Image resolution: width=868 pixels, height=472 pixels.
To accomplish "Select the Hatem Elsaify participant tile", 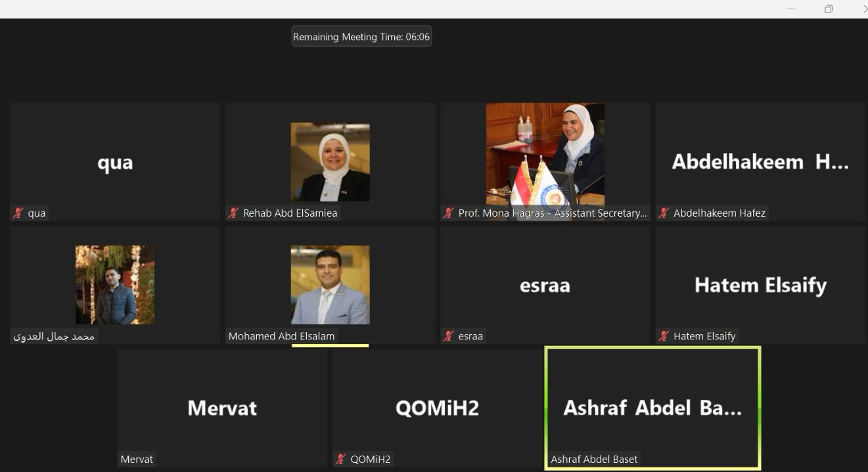I will (760, 285).
